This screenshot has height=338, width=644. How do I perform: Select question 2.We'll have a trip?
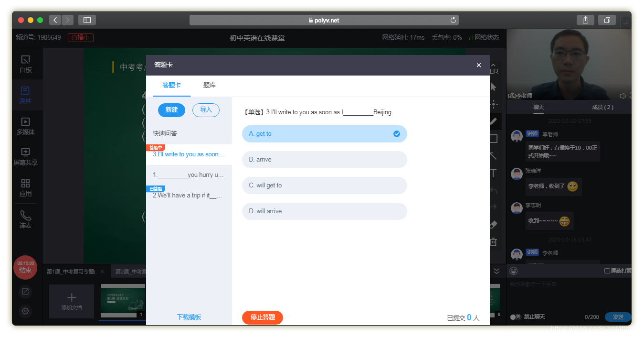tap(189, 196)
